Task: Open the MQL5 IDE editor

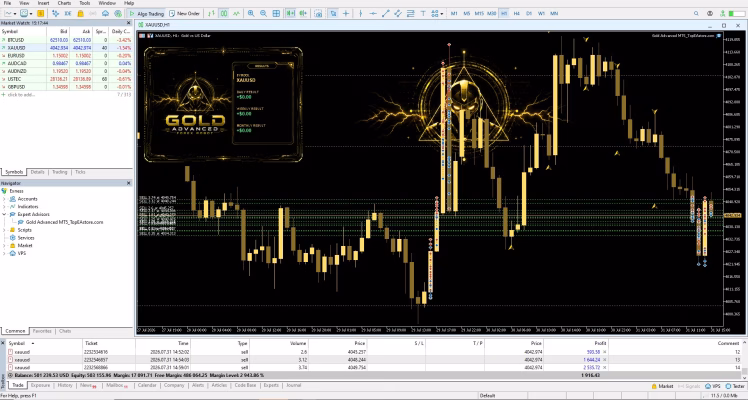Action: point(68,13)
